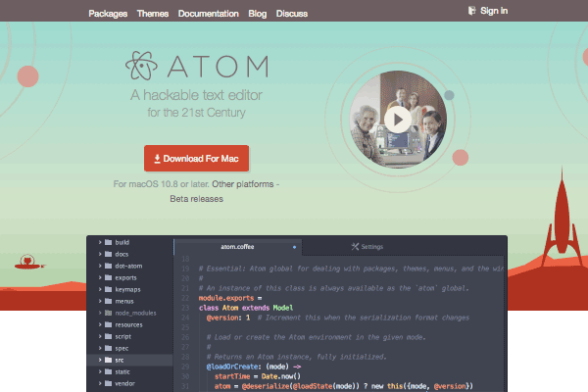Click the ATOM wordmark

(x=218, y=67)
